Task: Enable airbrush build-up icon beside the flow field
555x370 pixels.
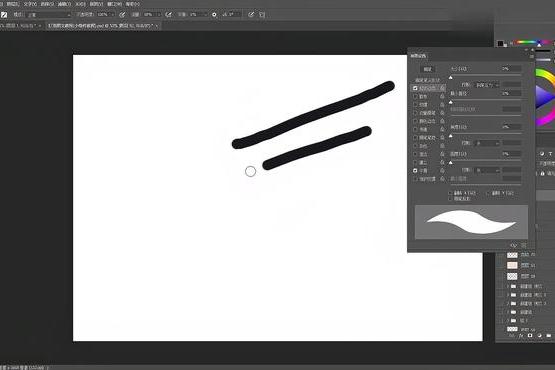Action: [169, 15]
